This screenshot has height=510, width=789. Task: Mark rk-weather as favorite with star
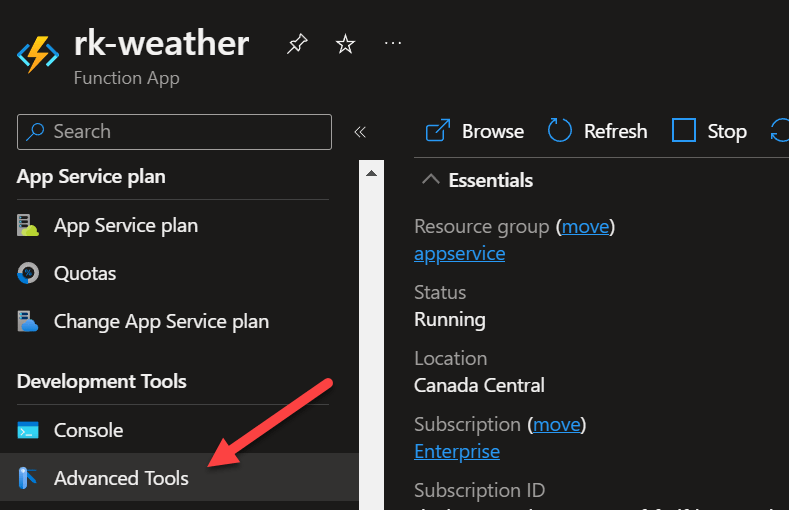click(x=345, y=44)
